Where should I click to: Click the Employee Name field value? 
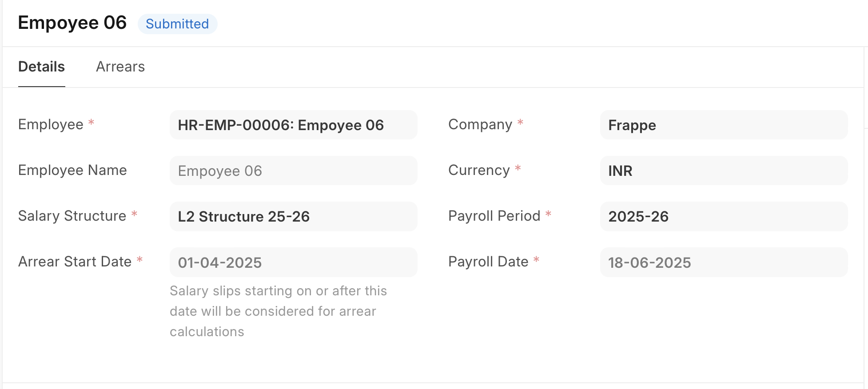click(x=293, y=171)
